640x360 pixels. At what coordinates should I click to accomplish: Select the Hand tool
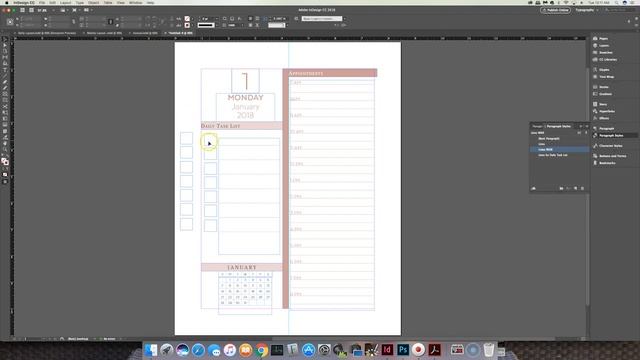coord(5,144)
